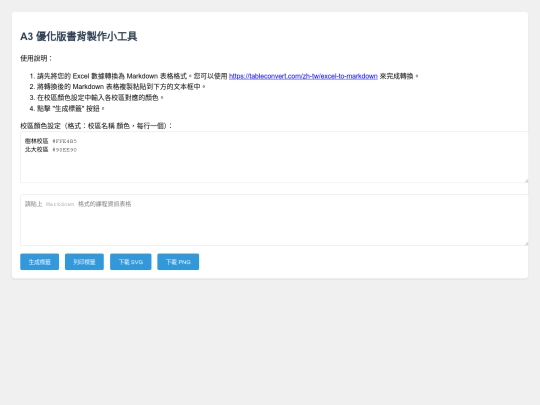Grab the Markdown textarea resize handle
This screenshot has width=540, height=405.
[x=526, y=243]
